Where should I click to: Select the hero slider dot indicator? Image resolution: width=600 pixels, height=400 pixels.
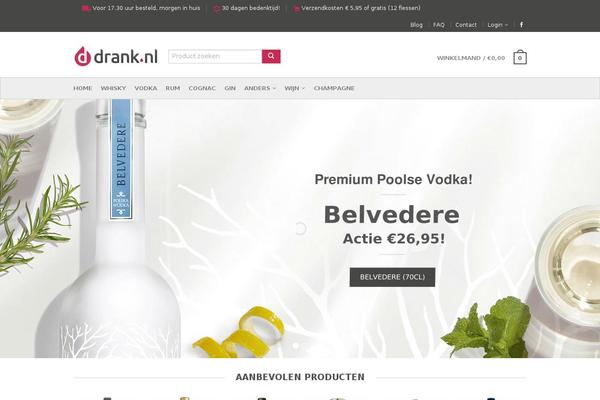coord(296,345)
